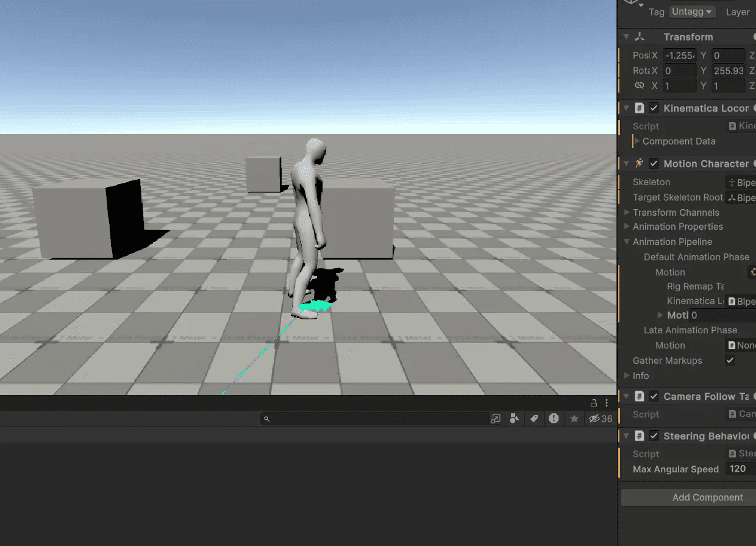The image size is (756, 546).
Task: Uncheck the Gather Markups checkbox
Action: click(730, 360)
